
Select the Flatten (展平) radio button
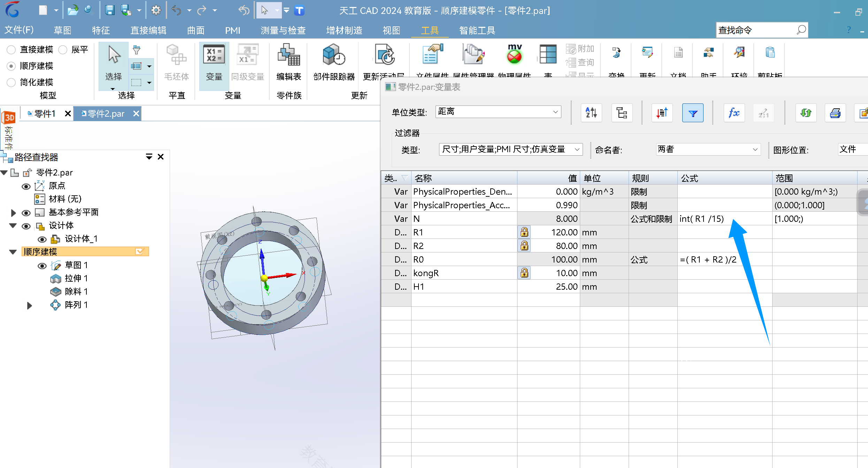[x=63, y=50]
